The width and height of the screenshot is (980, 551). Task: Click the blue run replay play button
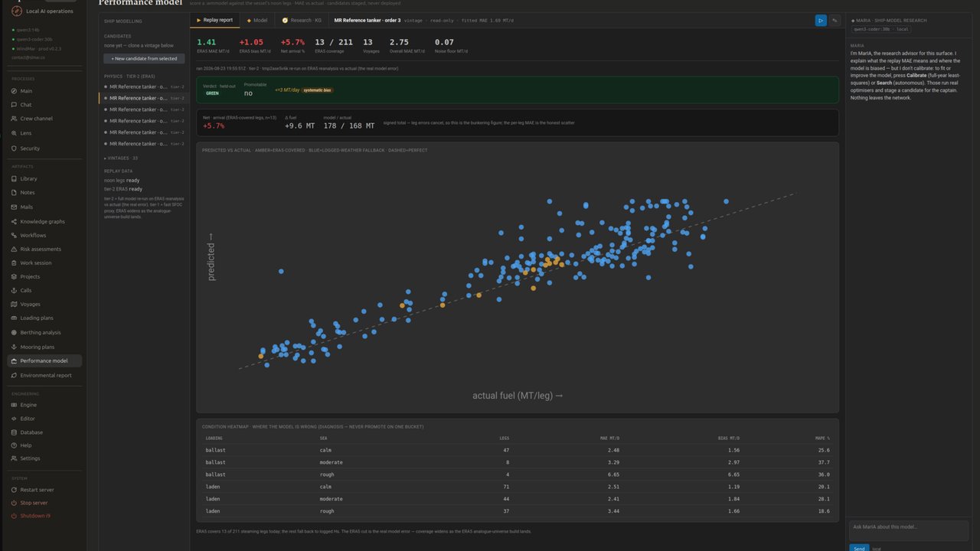pos(821,21)
